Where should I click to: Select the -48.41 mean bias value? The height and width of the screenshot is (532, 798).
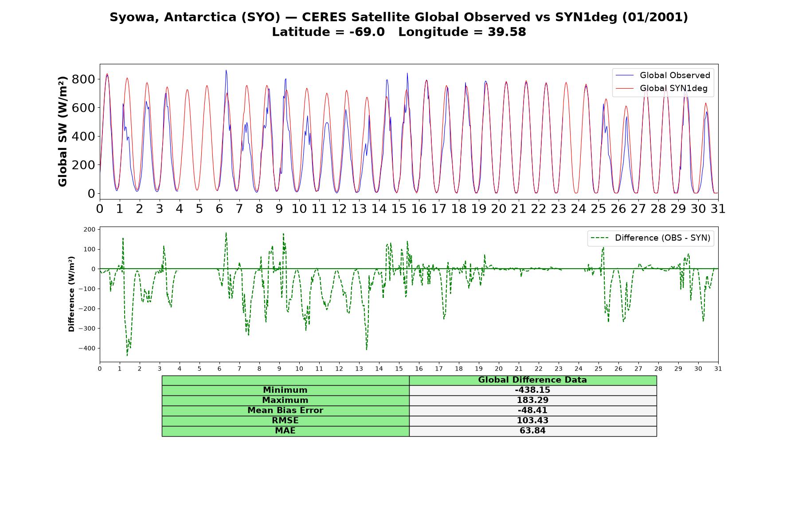tap(532, 411)
